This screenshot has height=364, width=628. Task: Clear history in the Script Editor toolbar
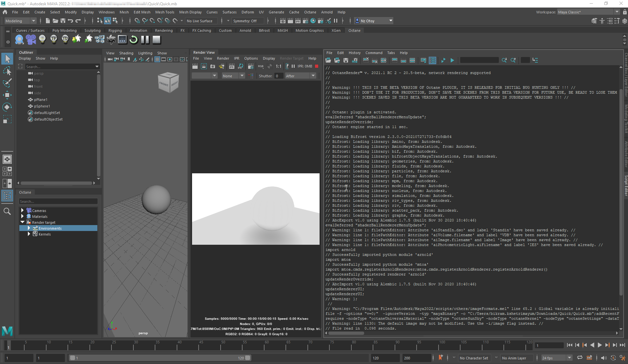pyautogui.click(x=366, y=60)
